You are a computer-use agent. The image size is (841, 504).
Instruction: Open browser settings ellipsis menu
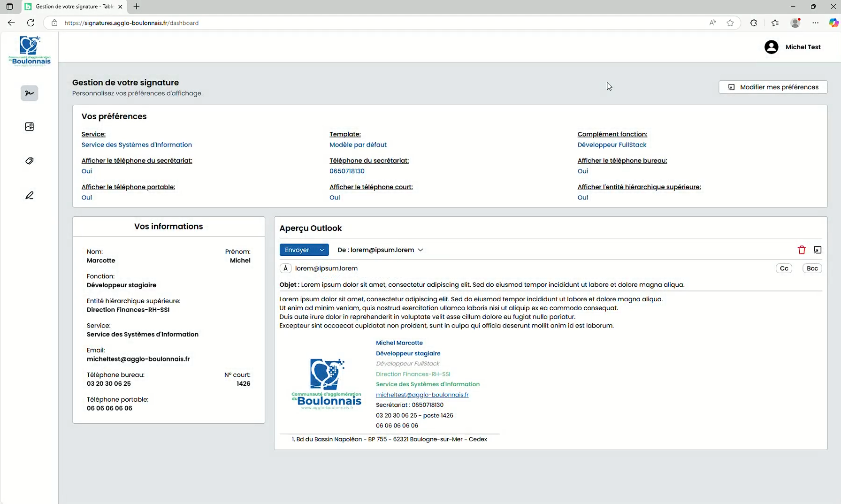pos(816,23)
